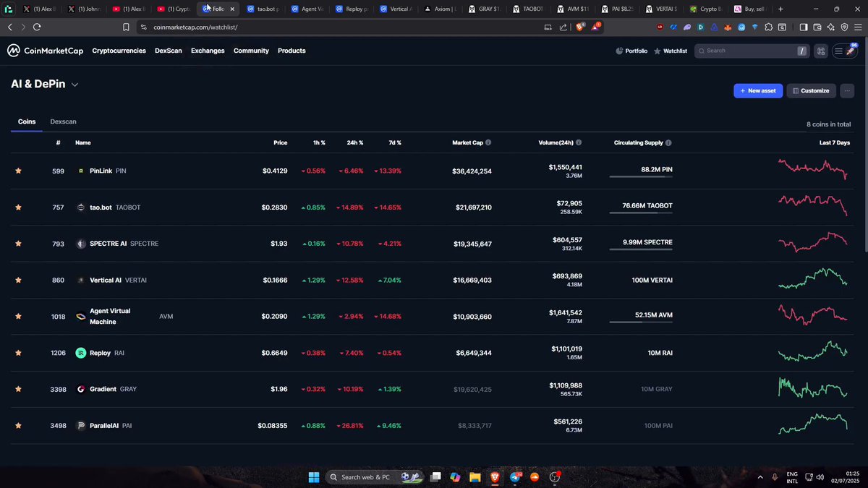
Task: Click the Replay coin logo
Action: [81, 353]
